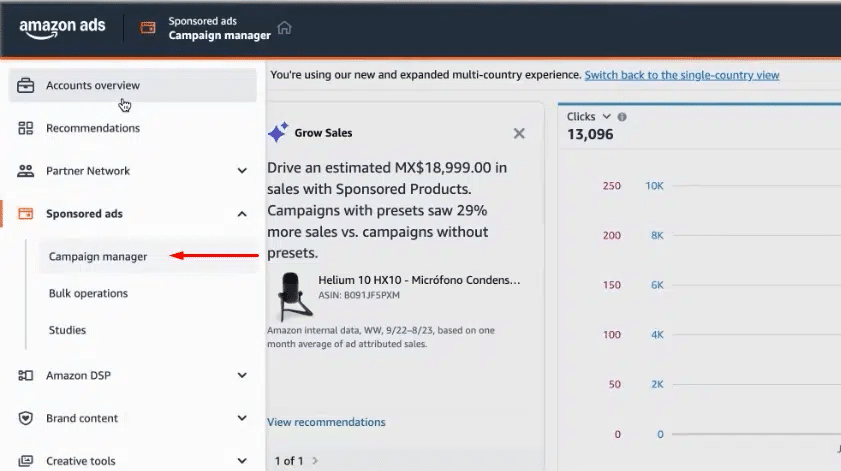The height and width of the screenshot is (471, 841).
Task: Click the Partner Network people icon
Action: [x=26, y=171]
